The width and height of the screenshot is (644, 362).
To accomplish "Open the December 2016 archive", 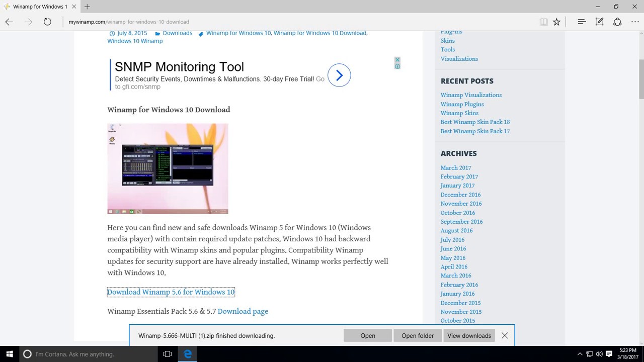I will 460,195.
